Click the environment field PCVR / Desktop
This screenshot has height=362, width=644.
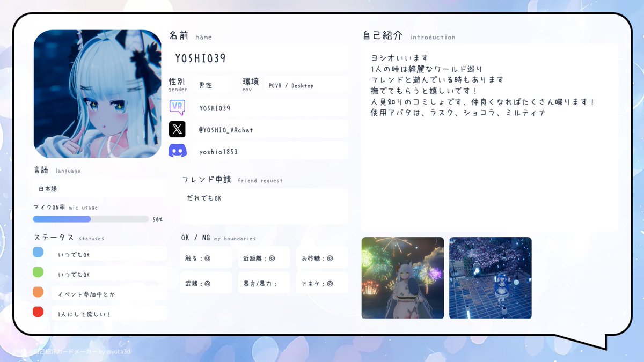click(x=306, y=85)
